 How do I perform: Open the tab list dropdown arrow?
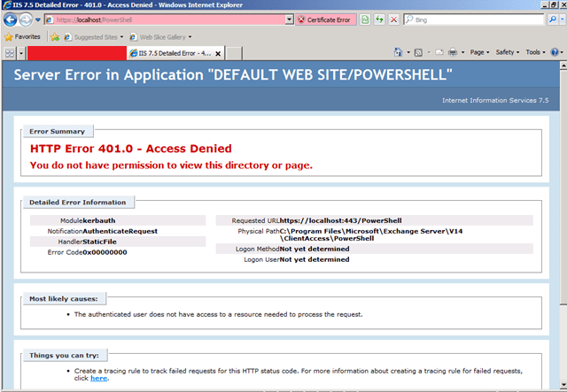click(x=21, y=53)
